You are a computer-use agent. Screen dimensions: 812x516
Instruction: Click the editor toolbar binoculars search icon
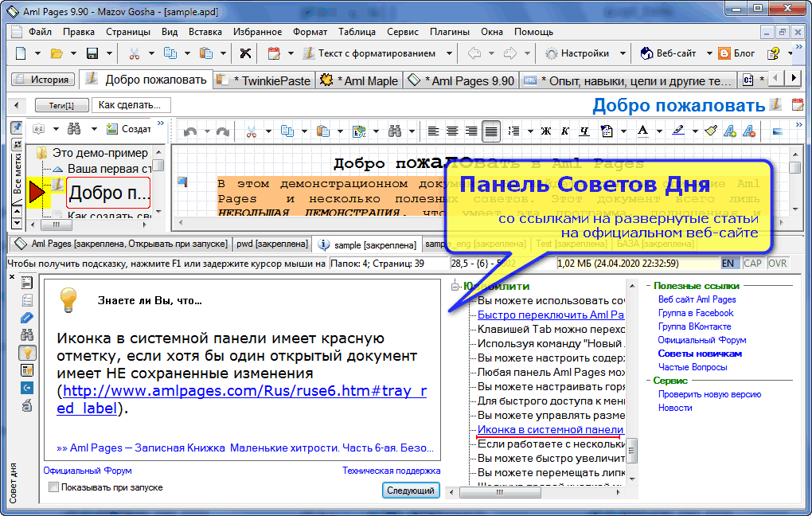[395, 131]
